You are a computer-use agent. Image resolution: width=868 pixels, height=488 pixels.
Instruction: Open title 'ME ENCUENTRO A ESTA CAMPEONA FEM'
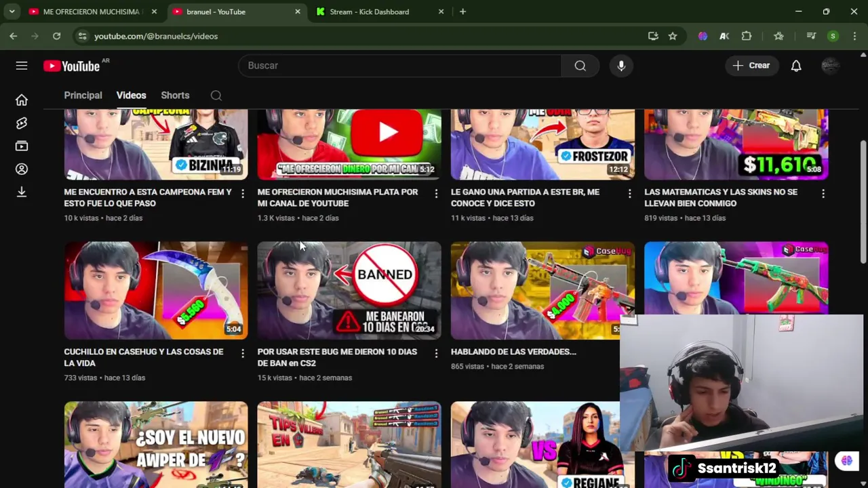point(148,197)
